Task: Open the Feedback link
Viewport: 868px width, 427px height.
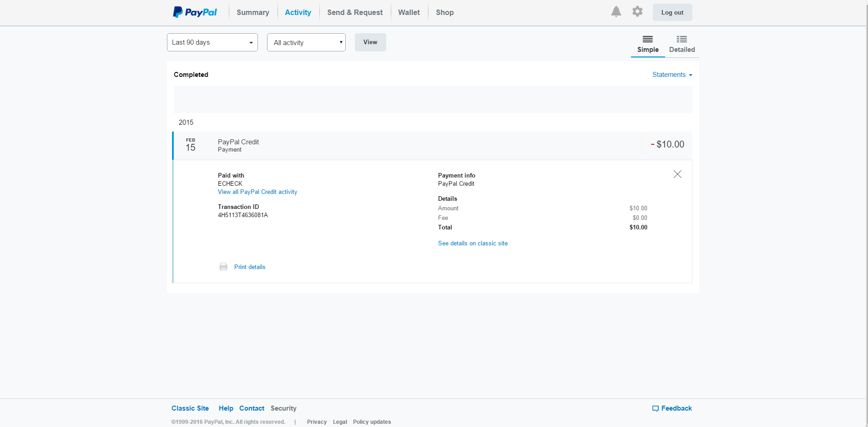Action: [672, 408]
